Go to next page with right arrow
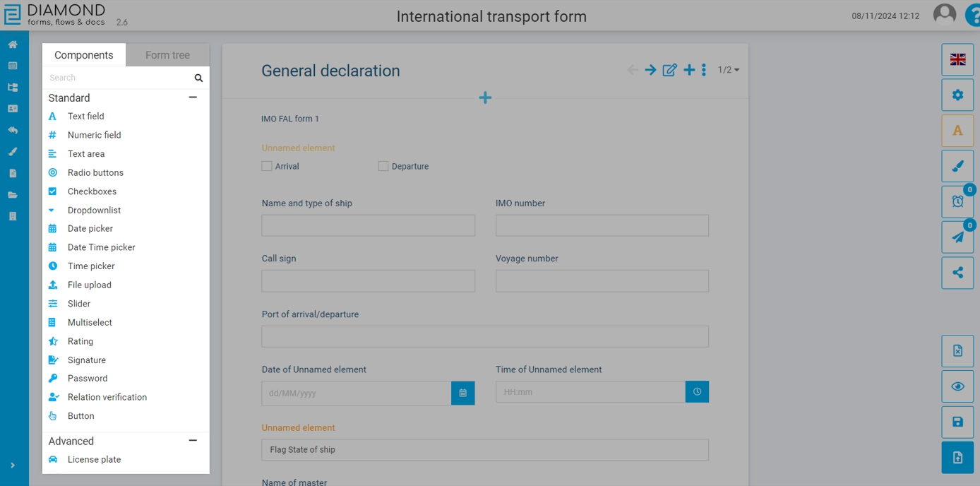This screenshot has height=486, width=980. (x=650, y=70)
